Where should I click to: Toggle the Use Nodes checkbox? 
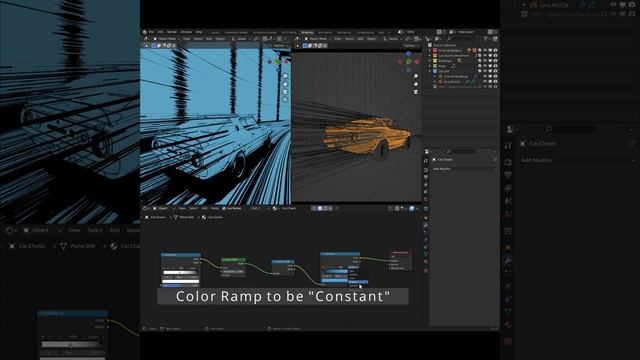pyautogui.click(x=224, y=208)
